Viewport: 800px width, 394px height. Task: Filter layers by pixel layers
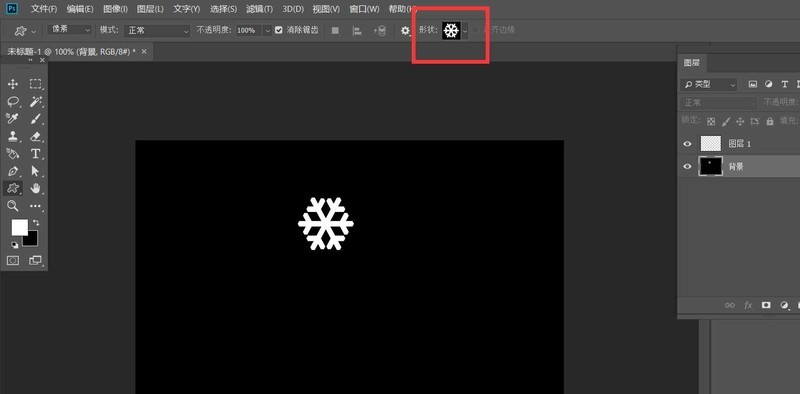tap(753, 84)
